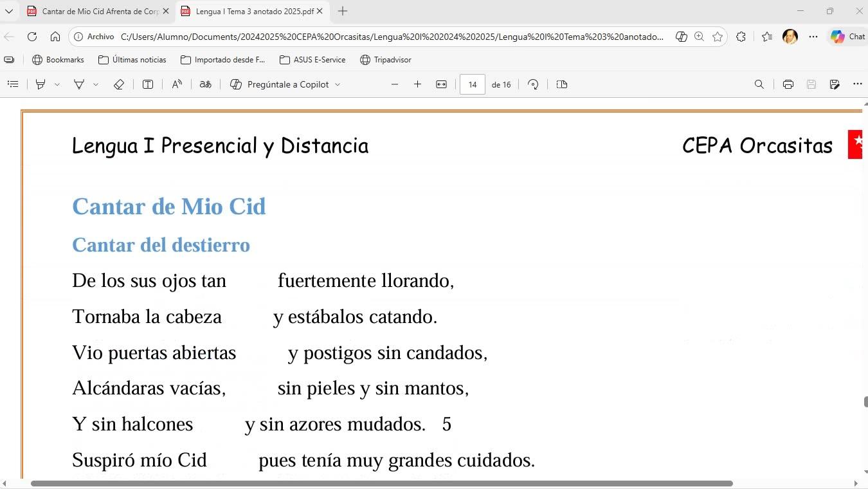
Task: Click the text 'Alcándaras vacías,'
Action: point(149,388)
